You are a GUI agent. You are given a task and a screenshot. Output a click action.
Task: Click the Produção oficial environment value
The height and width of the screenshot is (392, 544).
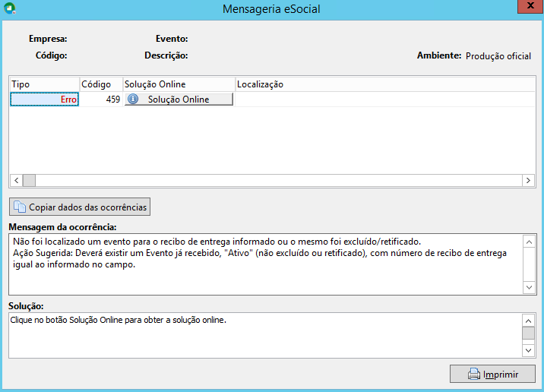pyautogui.click(x=498, y=56)
